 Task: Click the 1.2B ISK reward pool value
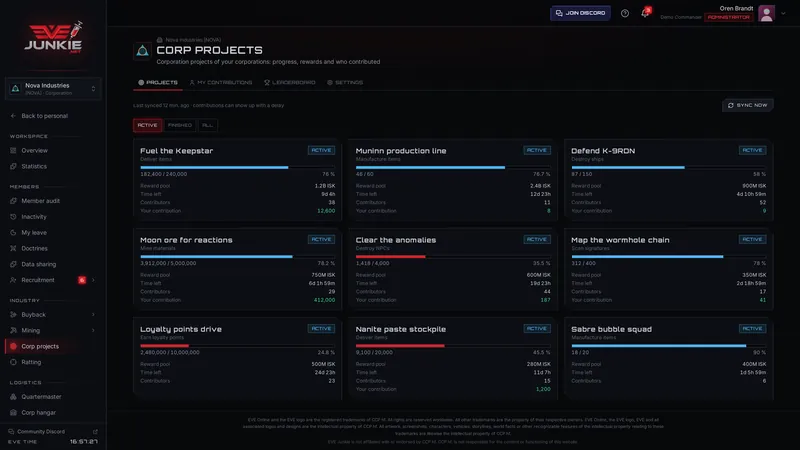point(325,186)
